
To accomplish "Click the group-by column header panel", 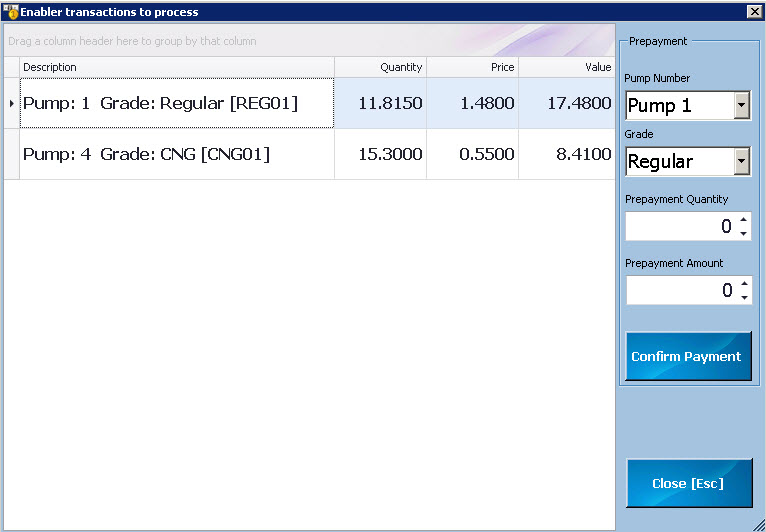I will click(309, 41).
